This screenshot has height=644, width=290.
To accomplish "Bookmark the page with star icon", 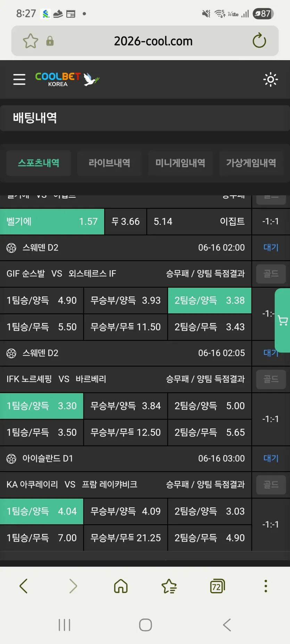I will tap(31, 41).
